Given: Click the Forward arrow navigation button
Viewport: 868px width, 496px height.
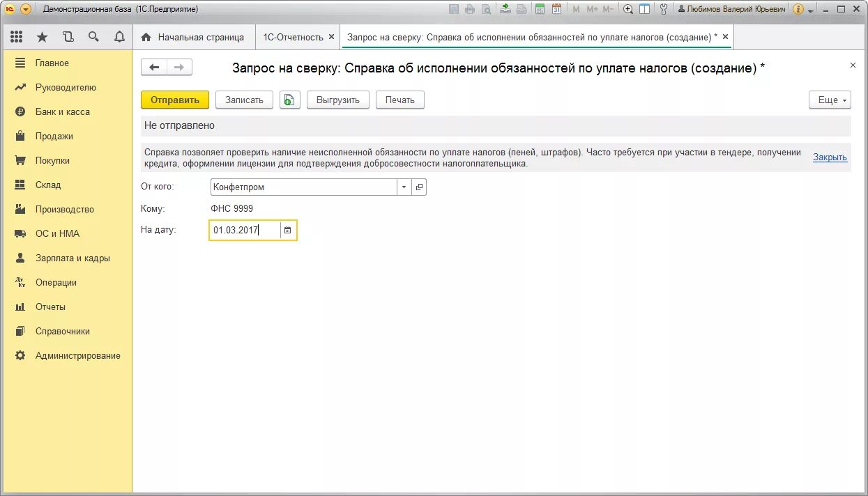Looking at the screenshot, I should [x=179, y=67].
